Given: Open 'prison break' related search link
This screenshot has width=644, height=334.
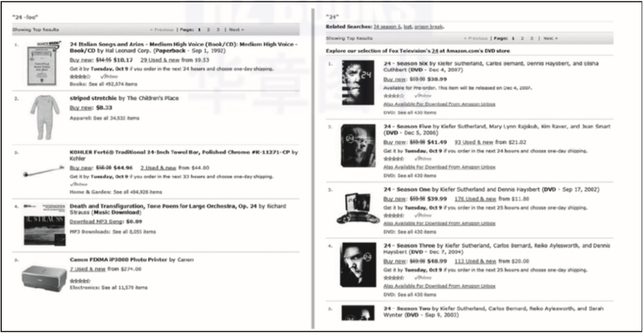Looking at the screenshot, I should click(x=429, y=27).
